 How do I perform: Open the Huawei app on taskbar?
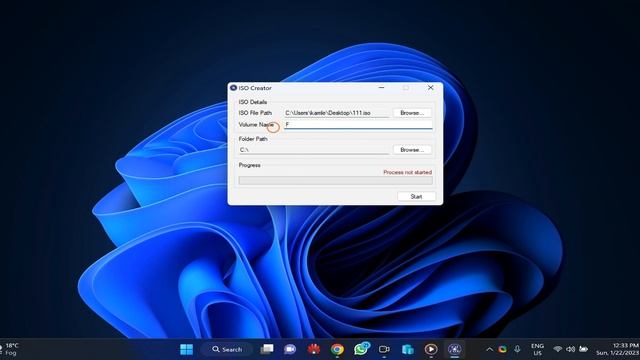pos(313,349)
